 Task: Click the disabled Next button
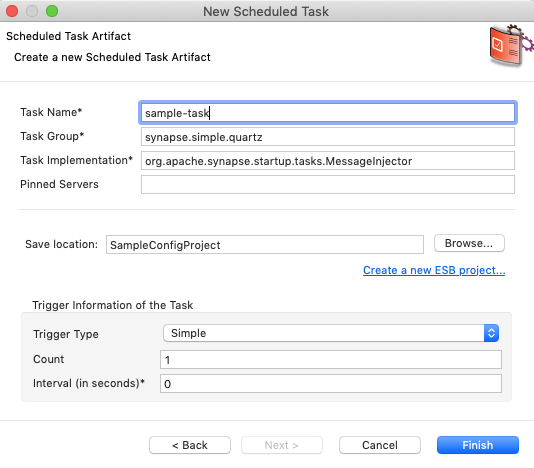point(282,445)
